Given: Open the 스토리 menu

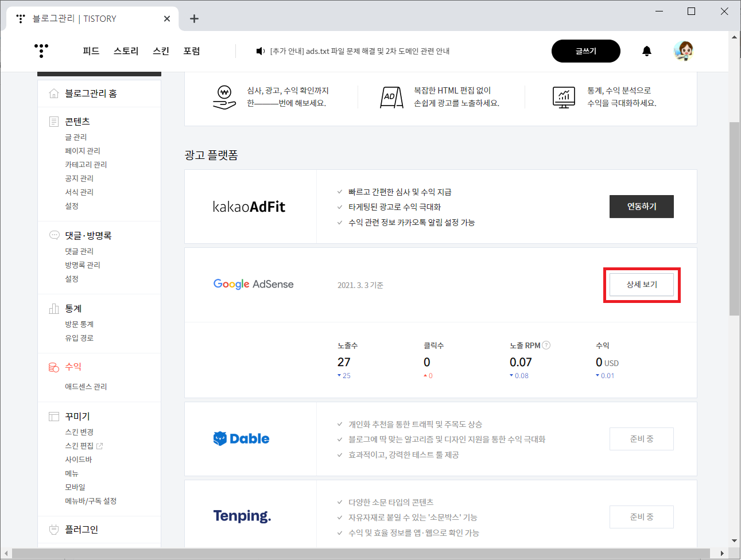Looking at the screenshot, I should (x=126, y=51).
